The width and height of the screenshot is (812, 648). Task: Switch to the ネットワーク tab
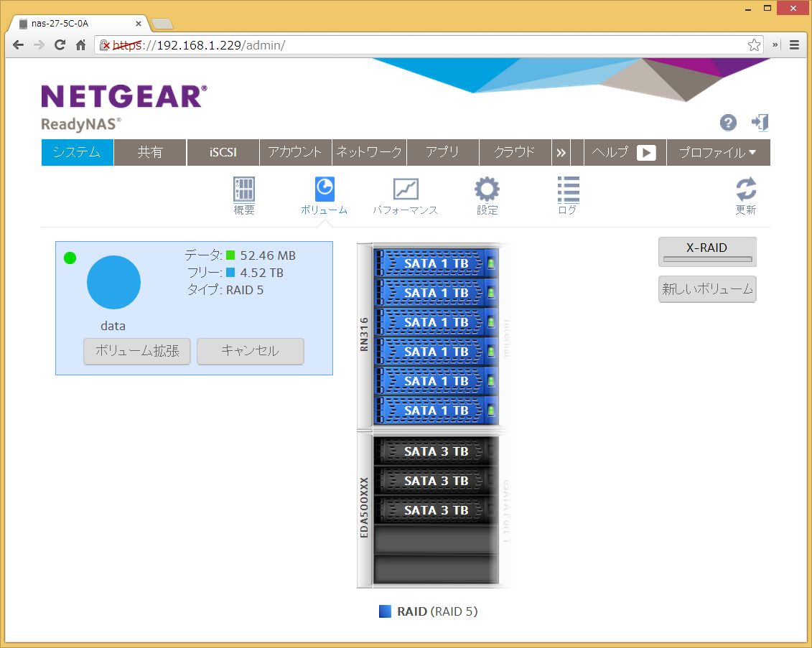[x=369, y=152]
